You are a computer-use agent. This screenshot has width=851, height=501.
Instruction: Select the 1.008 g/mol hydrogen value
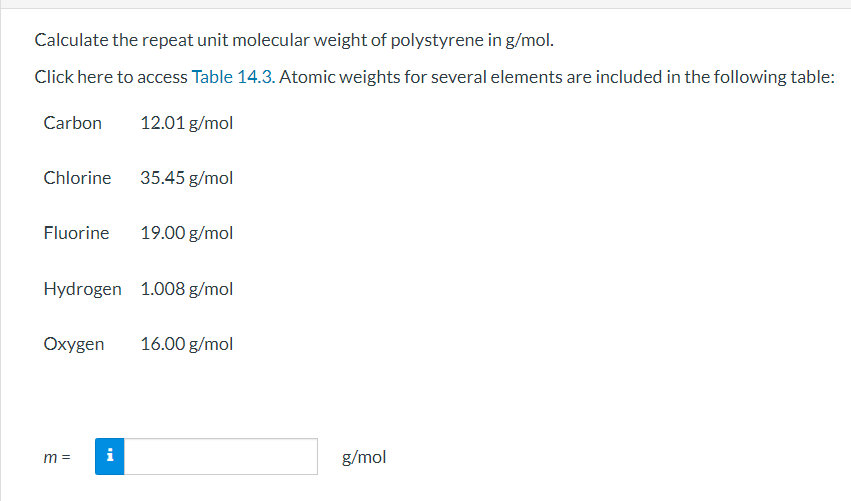pyautogui.click(x=187, y=289)
